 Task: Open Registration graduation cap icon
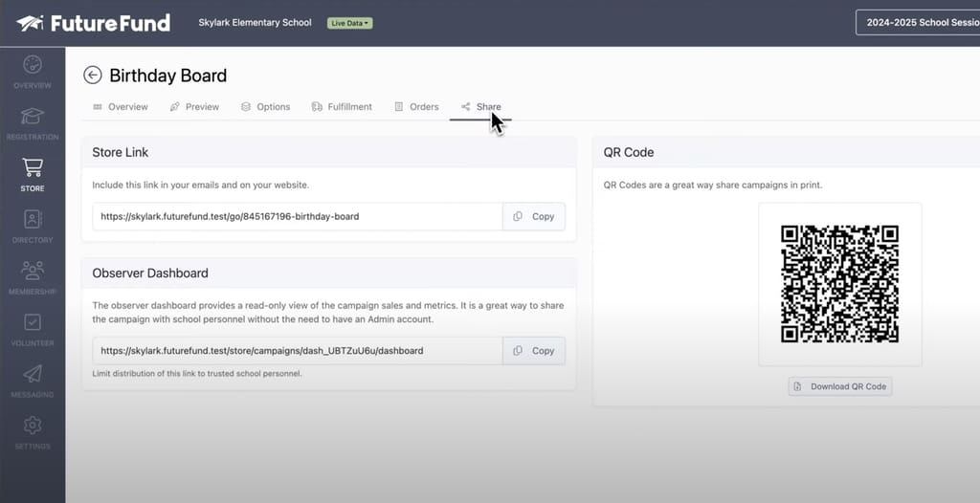33,117
